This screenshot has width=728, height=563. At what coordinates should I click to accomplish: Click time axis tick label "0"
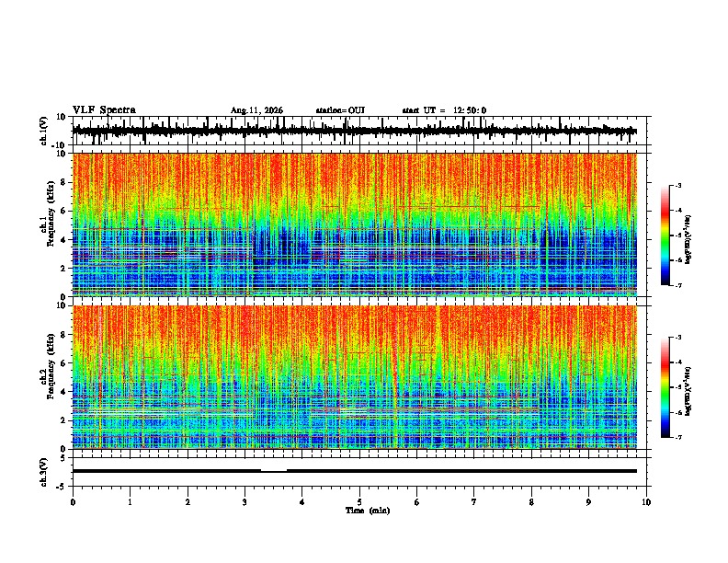point(73,502)
